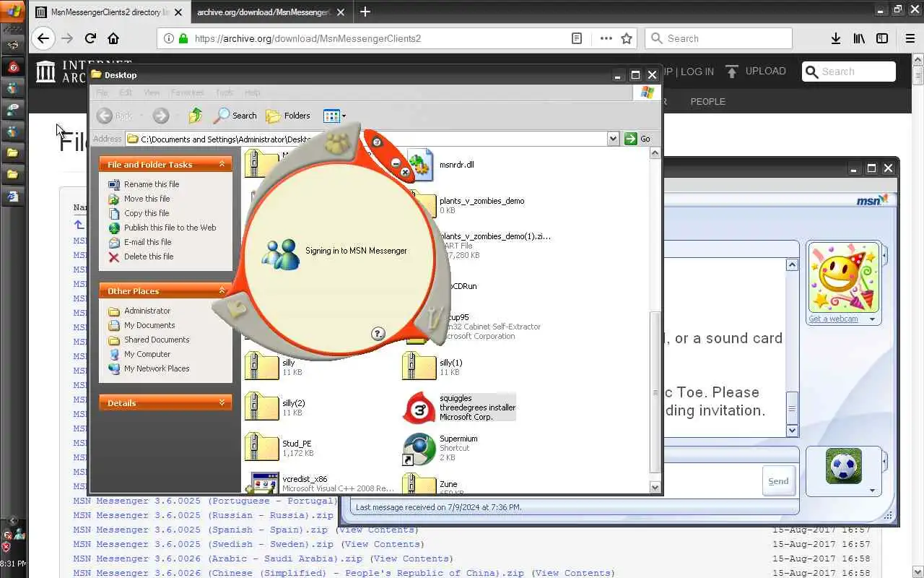Open Firefox hamburger menu
Image resolution: width=924 pixels, height=578 pixels.
(x=911, y=38)
